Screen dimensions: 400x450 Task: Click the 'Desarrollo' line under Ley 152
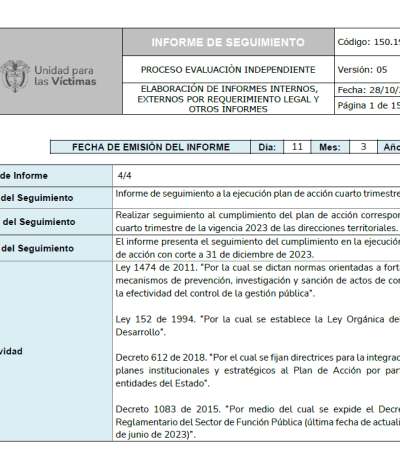[140, 332]
